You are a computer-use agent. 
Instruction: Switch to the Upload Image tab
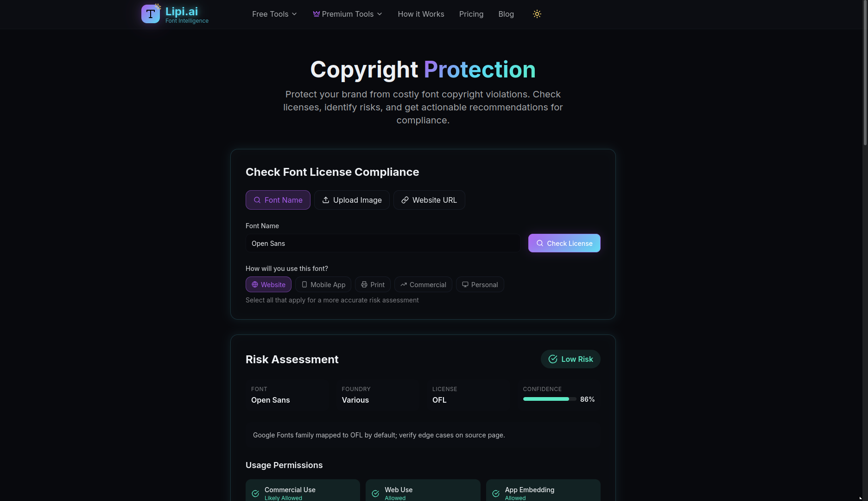click(x=352, y=200)
